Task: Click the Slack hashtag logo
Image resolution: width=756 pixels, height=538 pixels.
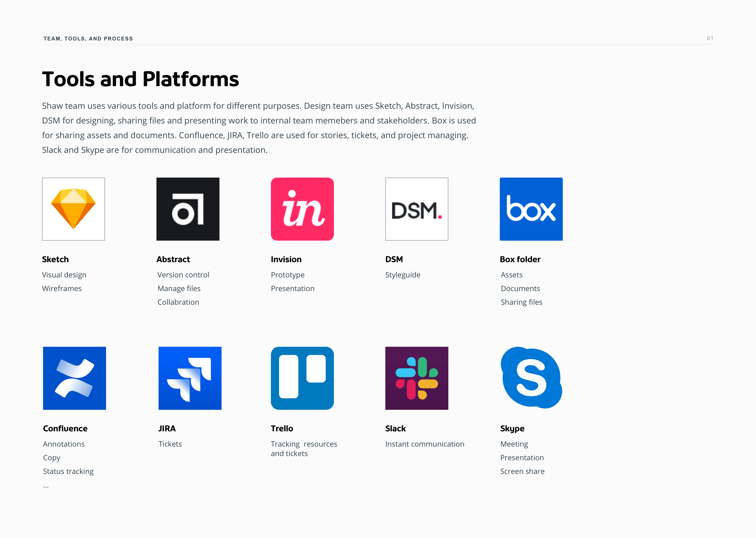Action: tap(417, 378)
